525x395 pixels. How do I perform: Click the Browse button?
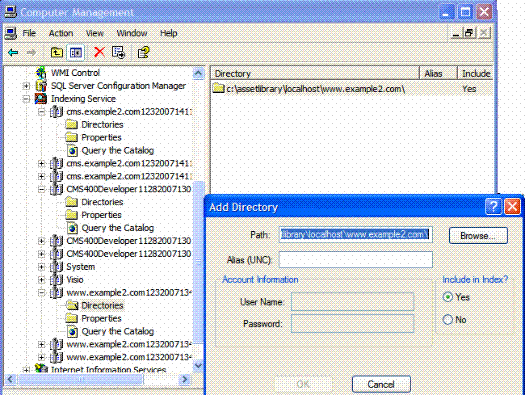478,235
